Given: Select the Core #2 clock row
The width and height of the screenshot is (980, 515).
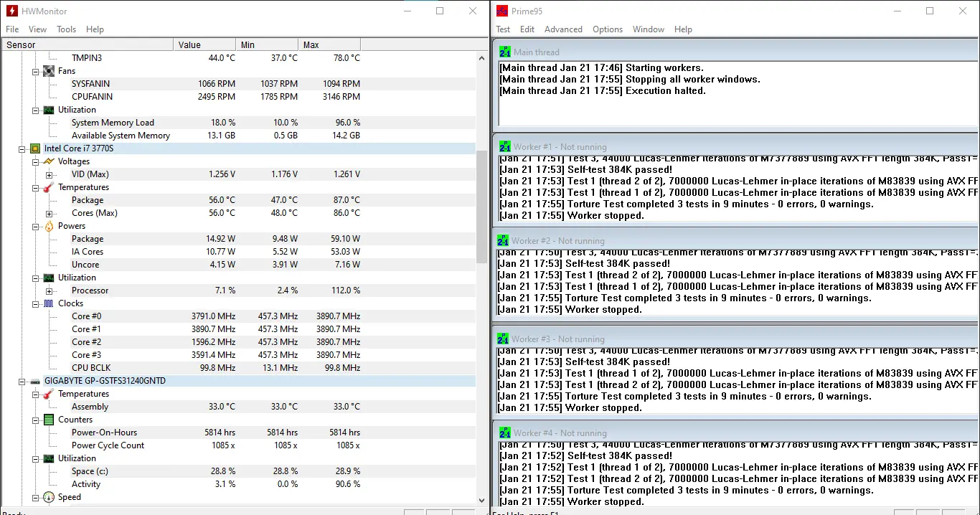Looking at the screenshot, I should click(x=237, y=342).
